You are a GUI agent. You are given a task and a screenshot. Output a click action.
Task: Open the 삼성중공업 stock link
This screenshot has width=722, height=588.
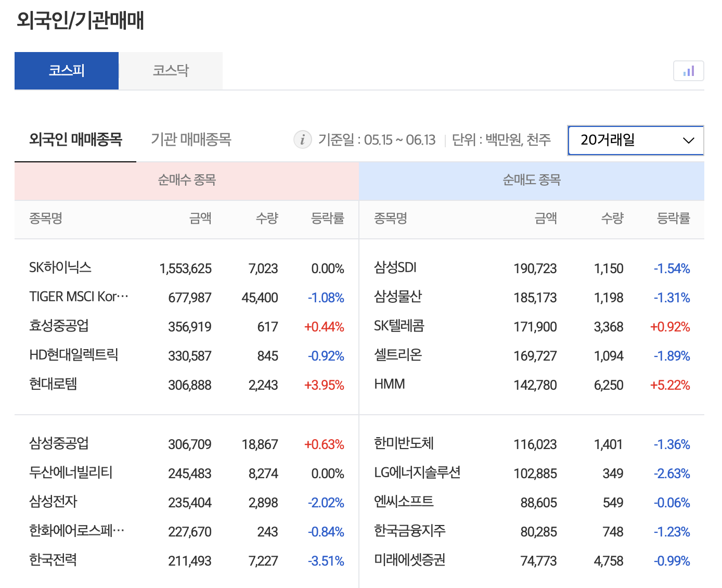[x=59, y=443]
